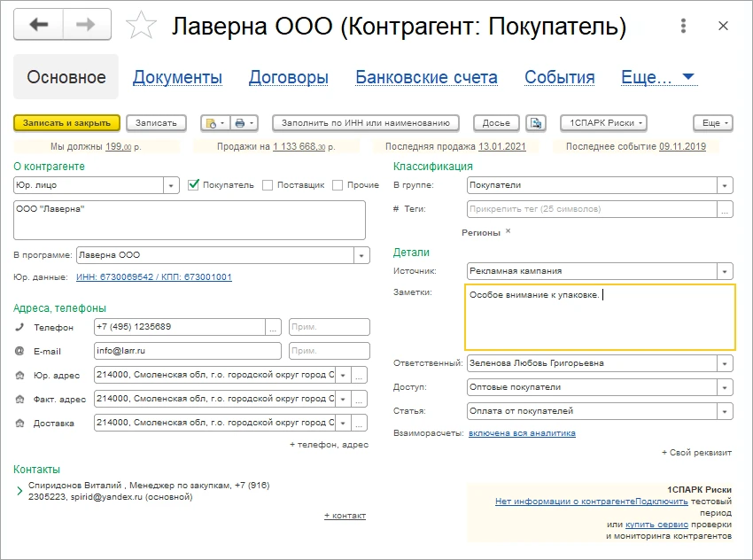Click into the E-mail input field
This screenshot has width=753, height=560.
click(187, 351)
